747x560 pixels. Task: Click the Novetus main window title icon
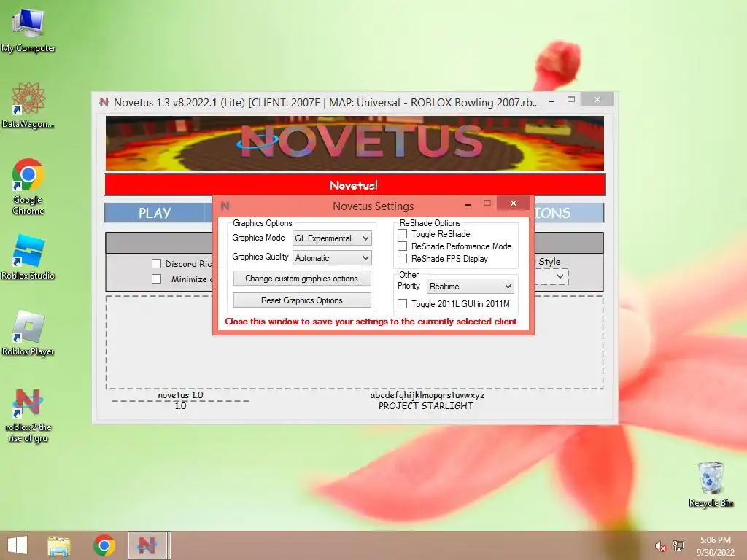(x=104, y=102)
